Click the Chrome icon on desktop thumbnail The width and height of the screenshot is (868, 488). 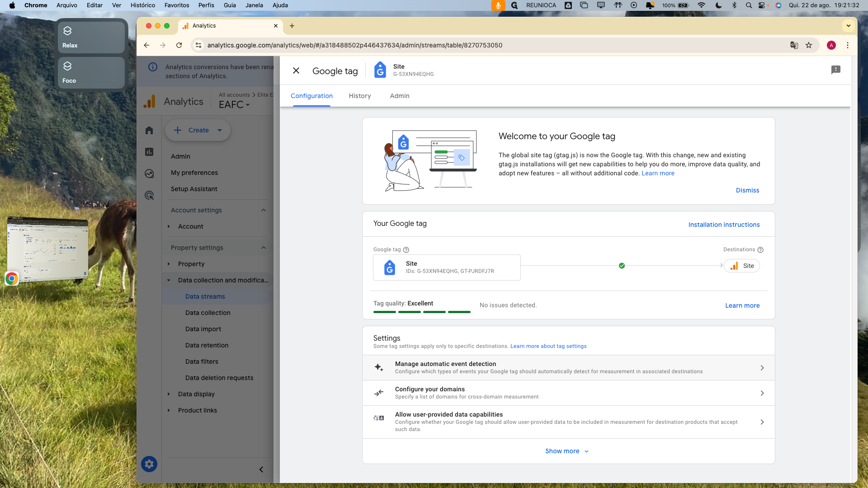click(12, 278)
